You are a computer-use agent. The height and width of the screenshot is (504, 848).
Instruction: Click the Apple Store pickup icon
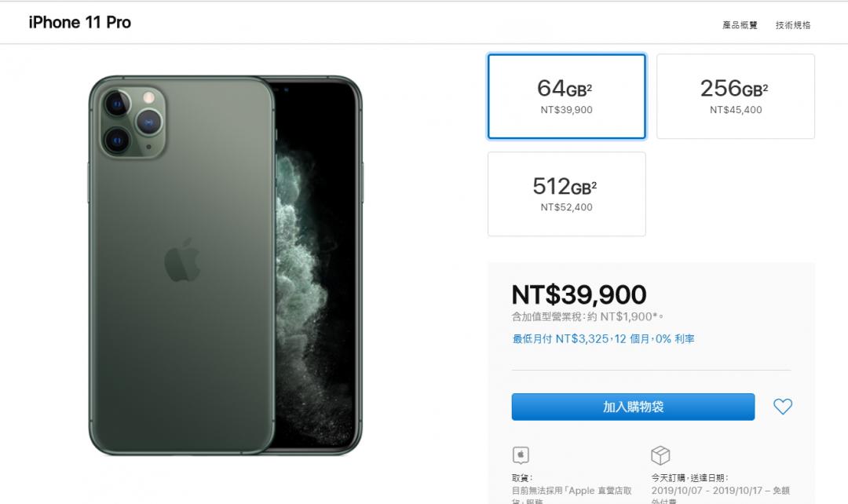click(521, 455)
